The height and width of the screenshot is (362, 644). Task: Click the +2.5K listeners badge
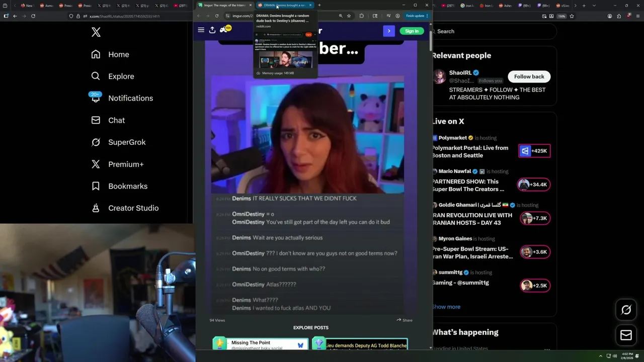[535, 286]
